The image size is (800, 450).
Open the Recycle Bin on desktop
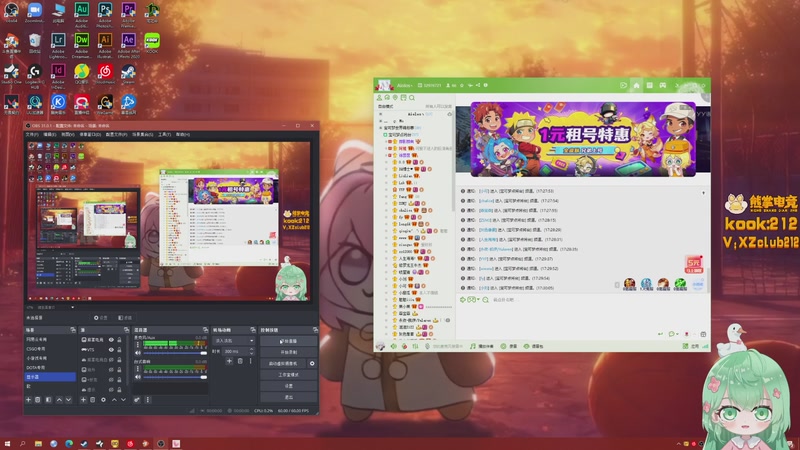[35, 43]
